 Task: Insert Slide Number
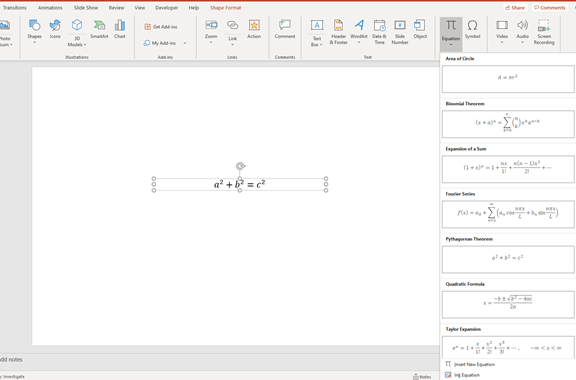400,32
